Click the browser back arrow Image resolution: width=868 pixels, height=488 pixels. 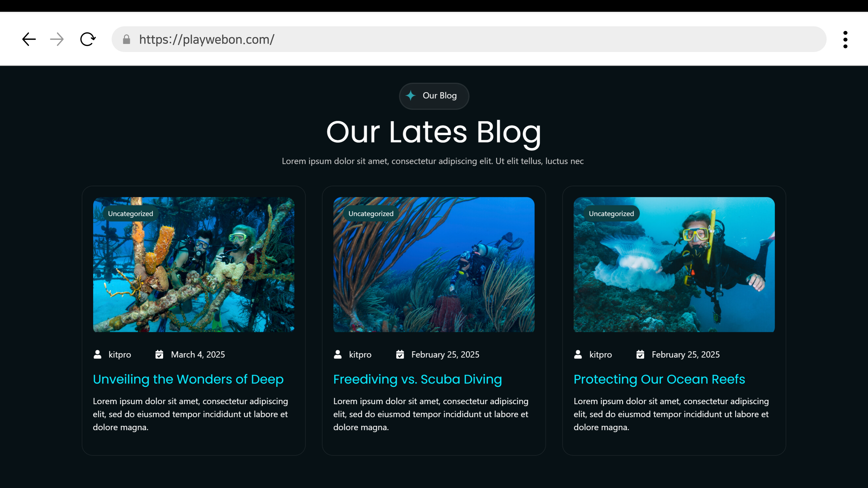29,39
